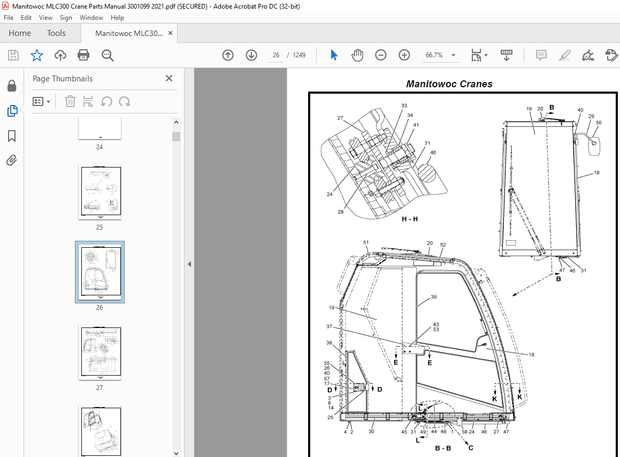This screenshot has height=457, width=620.
Task: Select the highlight text pen tool
Action: 565,55
